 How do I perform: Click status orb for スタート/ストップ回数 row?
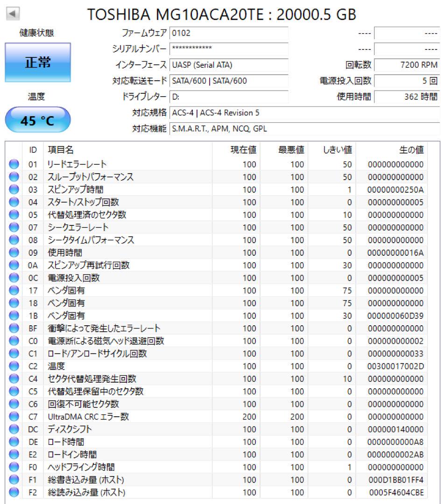tap(14, 202)
